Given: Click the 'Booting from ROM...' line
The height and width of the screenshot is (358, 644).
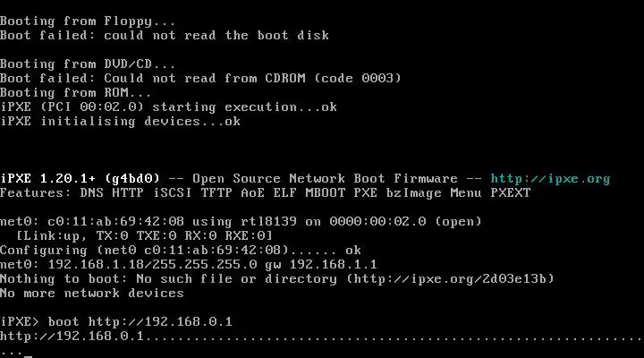Looking at the screenshot, I should [x=75, y=92].
